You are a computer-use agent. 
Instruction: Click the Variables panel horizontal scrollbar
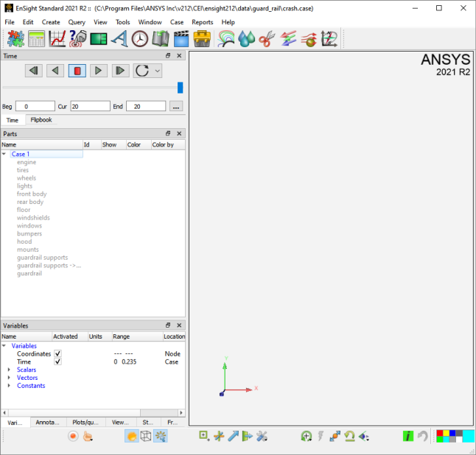point(93,413)
